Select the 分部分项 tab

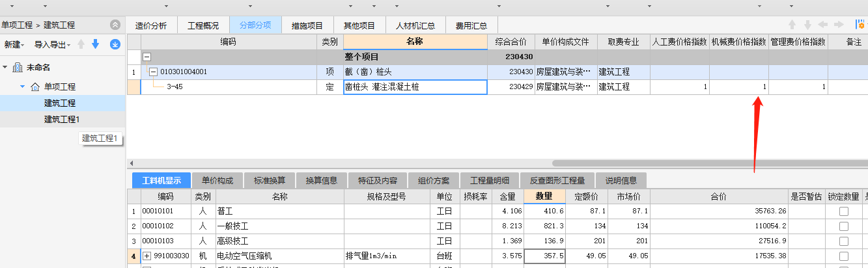click(x=255, y=25)
